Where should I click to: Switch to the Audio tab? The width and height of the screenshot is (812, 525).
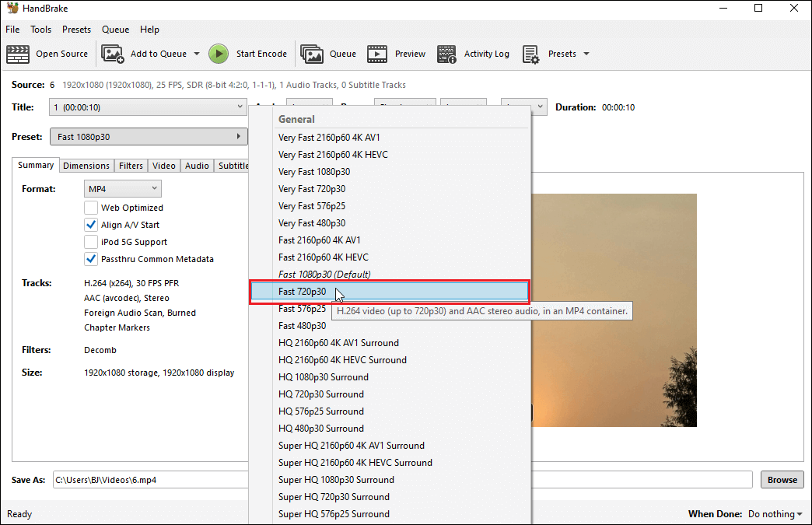pos(197,166)
